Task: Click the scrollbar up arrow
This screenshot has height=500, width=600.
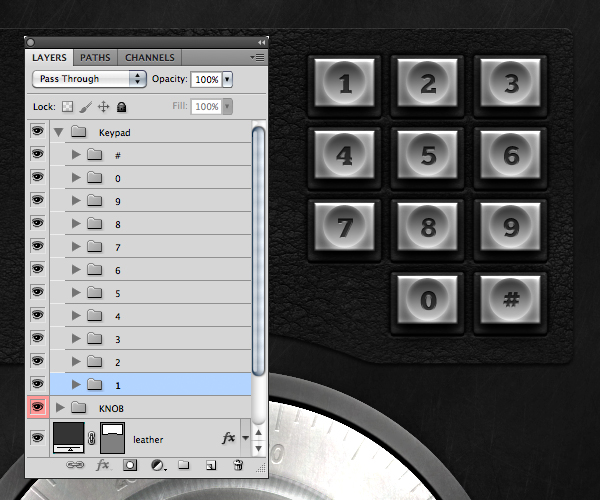Action: click(259, 432)
